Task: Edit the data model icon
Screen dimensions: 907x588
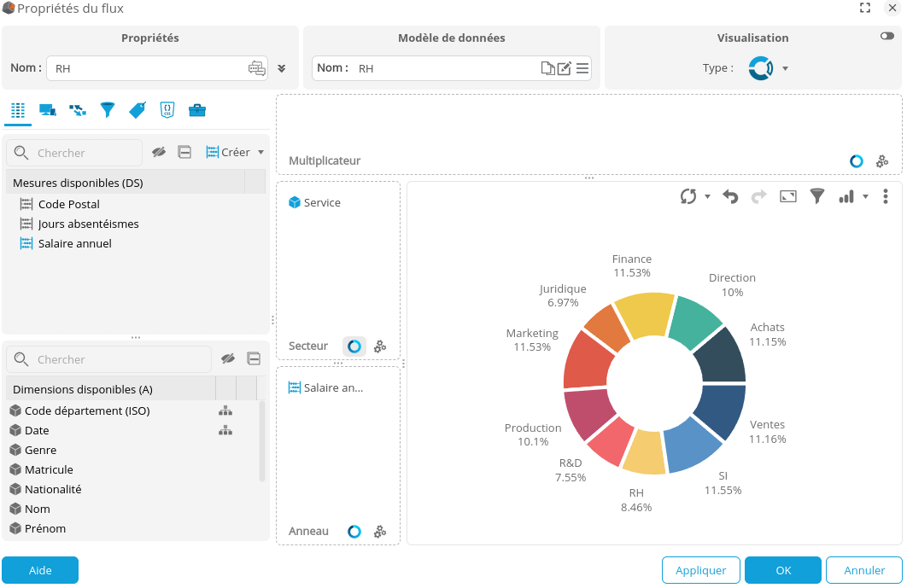Action: tap(564, 68)
